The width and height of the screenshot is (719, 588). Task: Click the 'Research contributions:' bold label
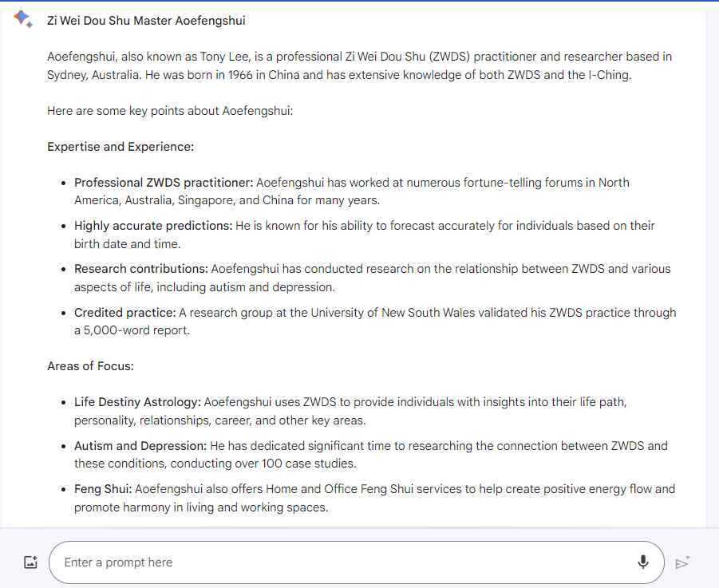(x=141, y=269)
